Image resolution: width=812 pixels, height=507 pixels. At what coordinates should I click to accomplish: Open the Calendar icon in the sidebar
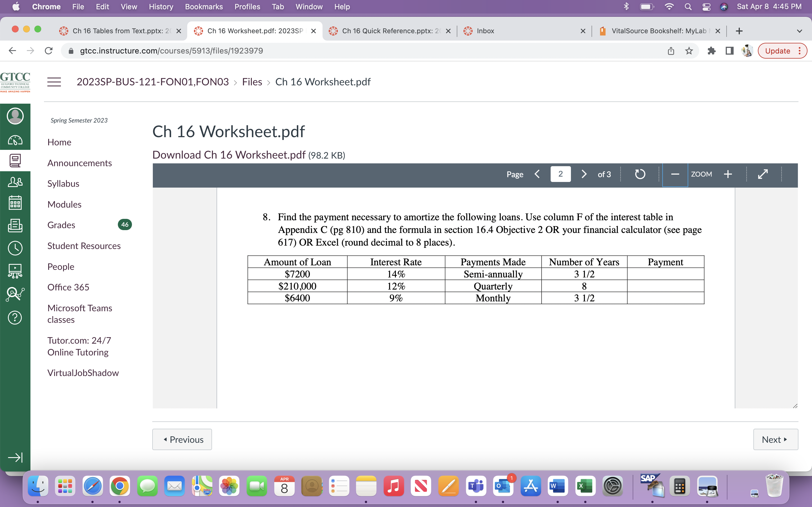pyautogui.click(x=15, y=203)
